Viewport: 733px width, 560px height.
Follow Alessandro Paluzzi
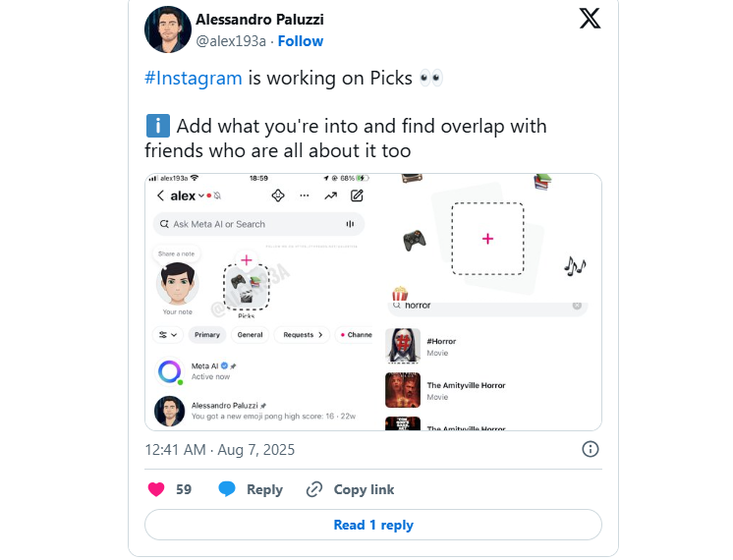[301, 41]
